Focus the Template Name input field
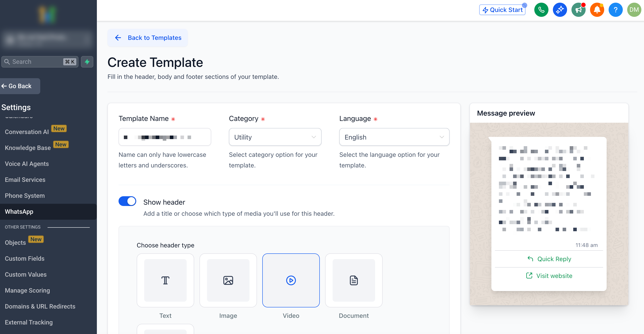 pyautogui.click(x=165, y=137)
